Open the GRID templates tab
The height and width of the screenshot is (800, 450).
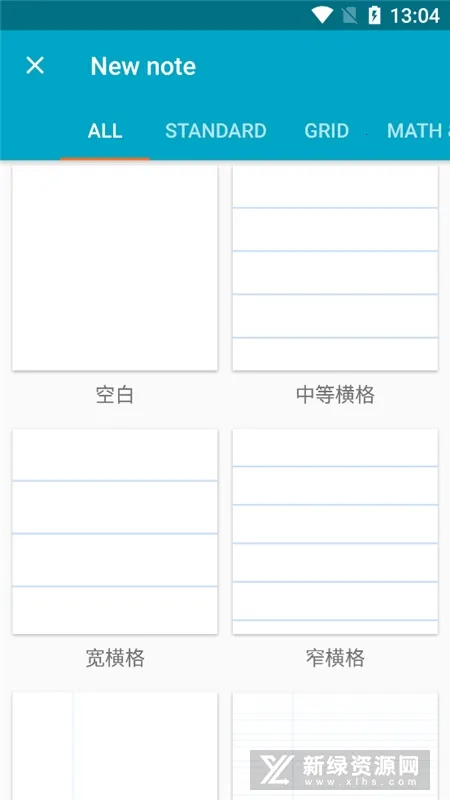[x=327, y=131]
